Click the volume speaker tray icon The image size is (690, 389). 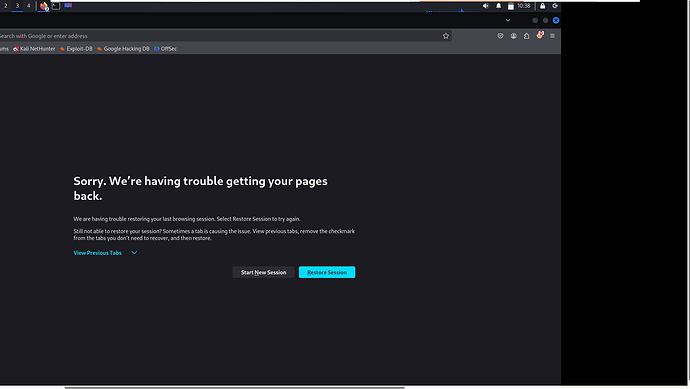pos(486,6)
